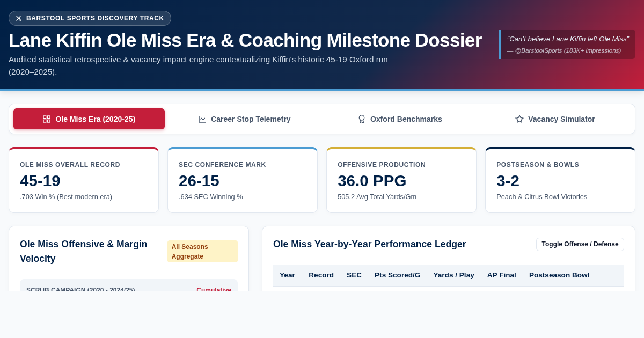Select the SEC Conference Mark card
644x338 pixels.
(x=243, y=180)
